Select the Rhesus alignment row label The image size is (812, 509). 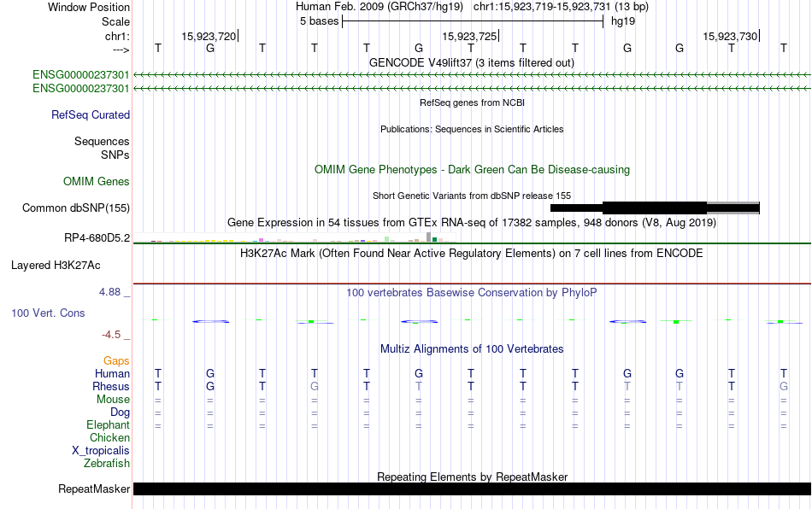click(x=111, y=386)
